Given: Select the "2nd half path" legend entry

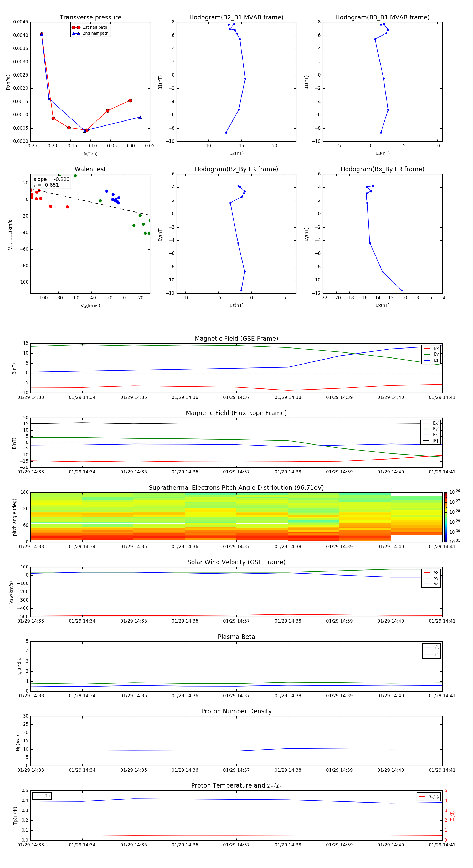Looking at the screenshot, I should coord(90,33).
